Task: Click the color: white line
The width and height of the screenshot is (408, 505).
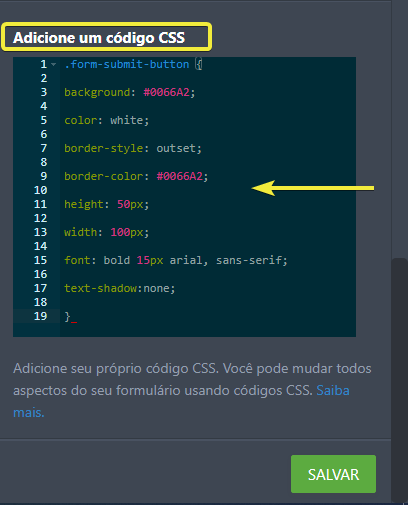Action: coord(106,120)
